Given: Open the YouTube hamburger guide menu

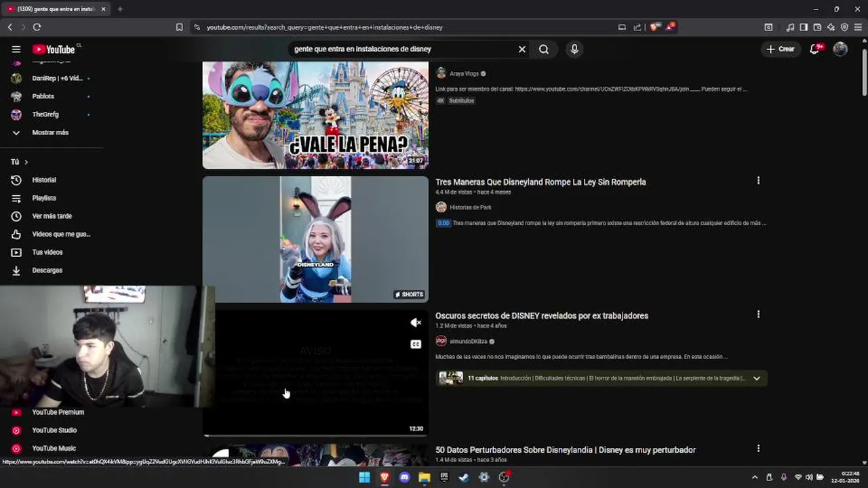Looking at the screenshot, I should click(x=16, y=49).
